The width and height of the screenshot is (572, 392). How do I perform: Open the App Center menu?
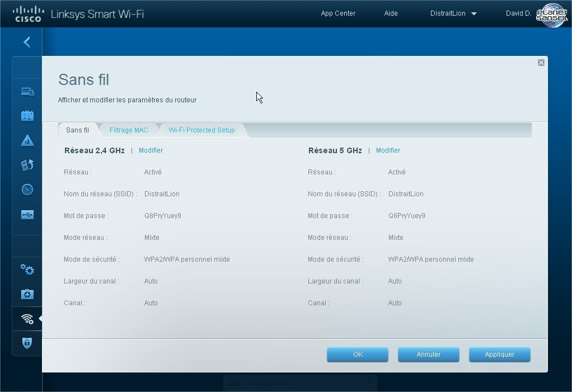coord(338,13)
